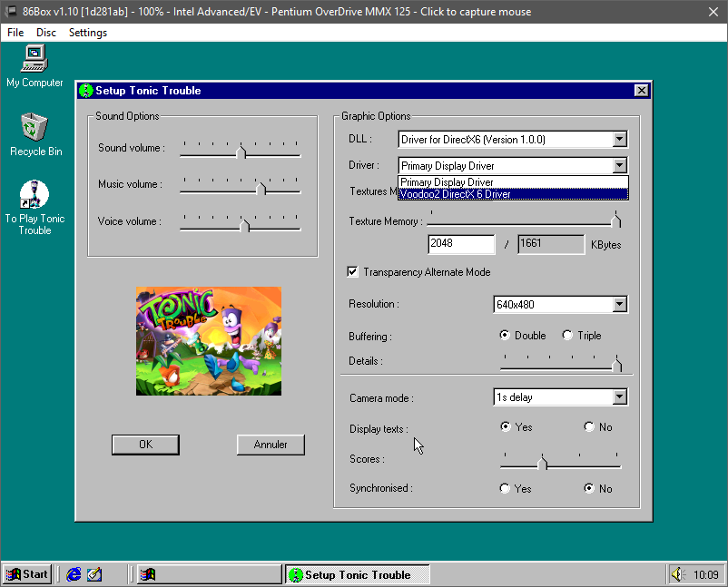Open the Settings menu
Screen dimensions: 728x587
pos(87,32)
